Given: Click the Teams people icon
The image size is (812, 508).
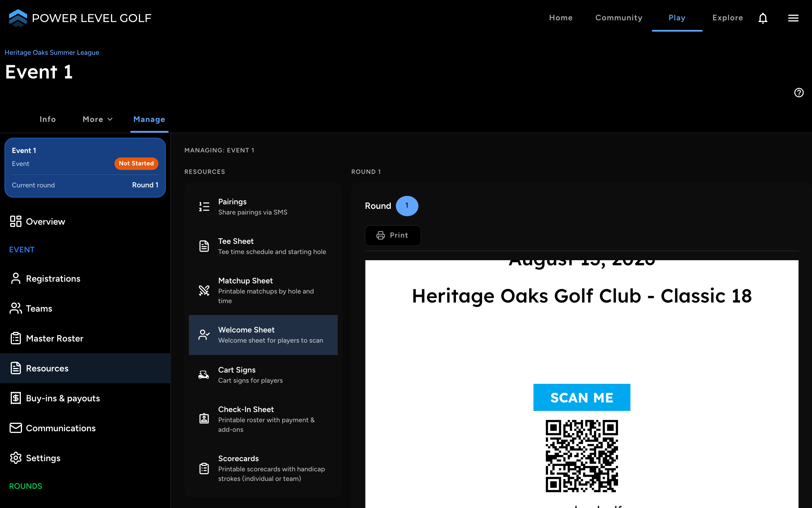Looking at the screenshot, I should (x=16, y=308).
